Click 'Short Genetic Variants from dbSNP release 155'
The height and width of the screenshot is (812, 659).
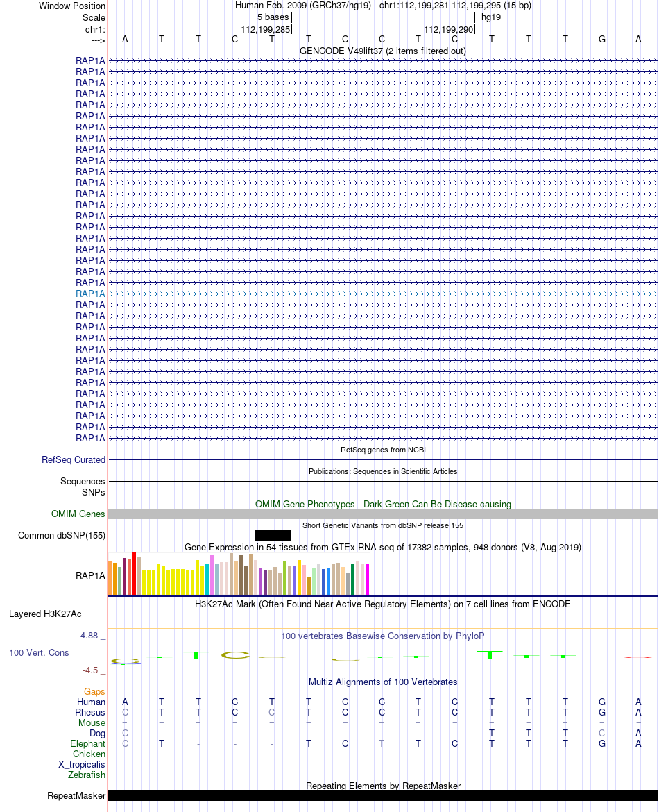pyautogui.click(x=383, y=525)
